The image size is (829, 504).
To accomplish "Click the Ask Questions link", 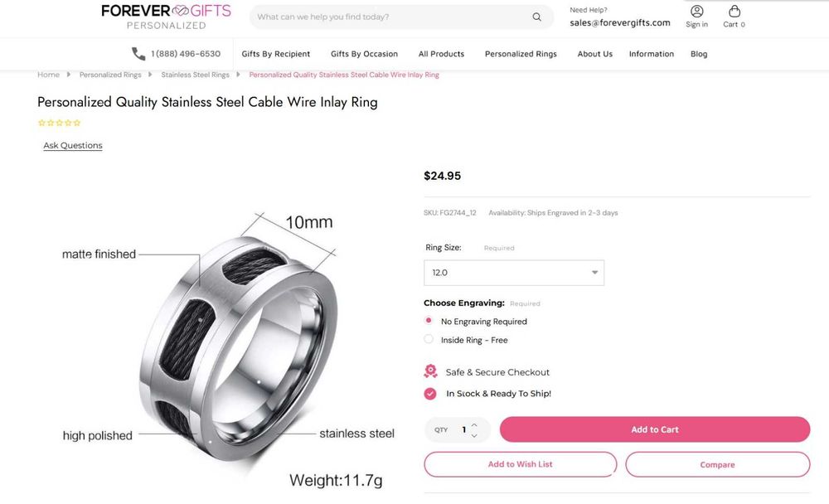I will (73, 145).
